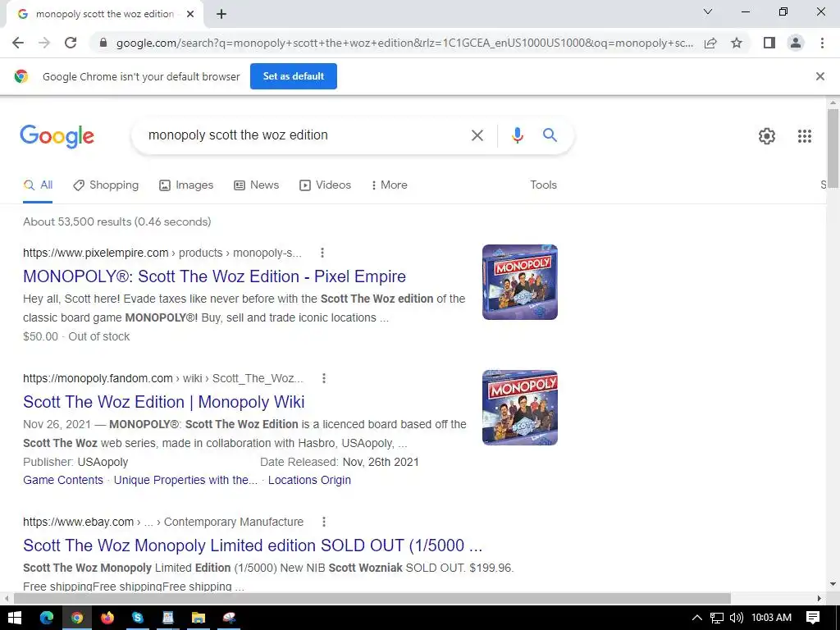Open File Explorer from taskbar
840x630 pixels.
click(x=199, y=618)
